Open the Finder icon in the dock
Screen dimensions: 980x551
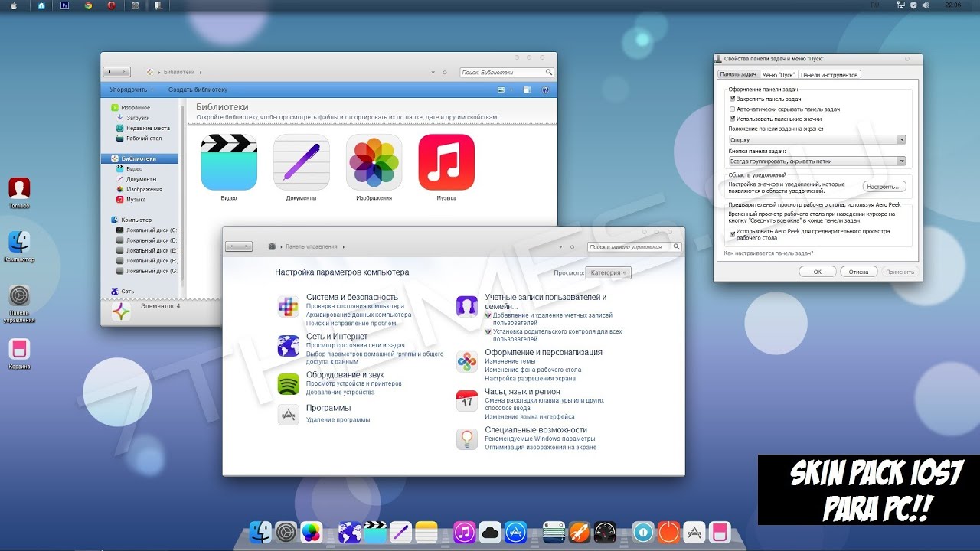[x=261, y=532]
